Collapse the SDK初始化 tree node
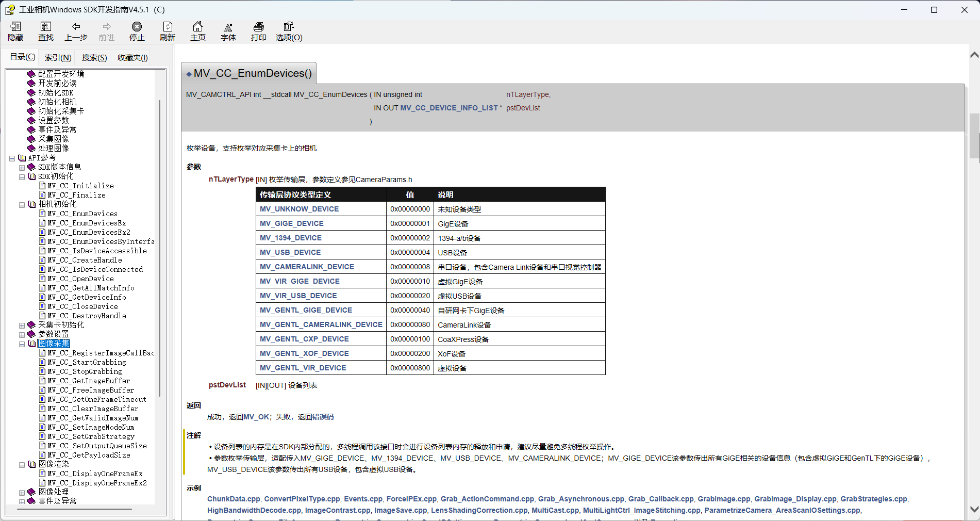This screenshot has width=980, height=521. click(x=22, y=177)
